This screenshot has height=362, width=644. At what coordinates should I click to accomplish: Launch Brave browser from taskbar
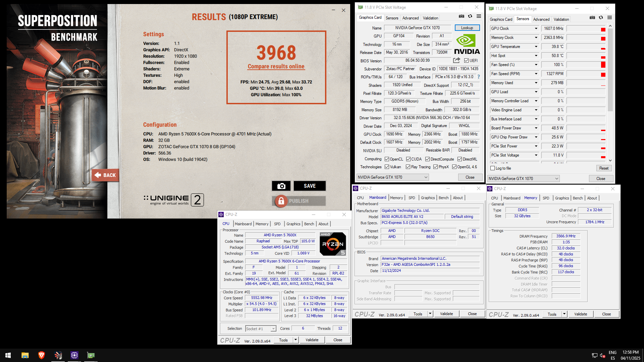(x=42, y=355)
